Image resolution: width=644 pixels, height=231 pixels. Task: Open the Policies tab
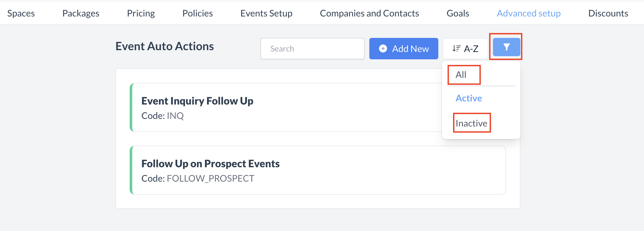[197, 13]
